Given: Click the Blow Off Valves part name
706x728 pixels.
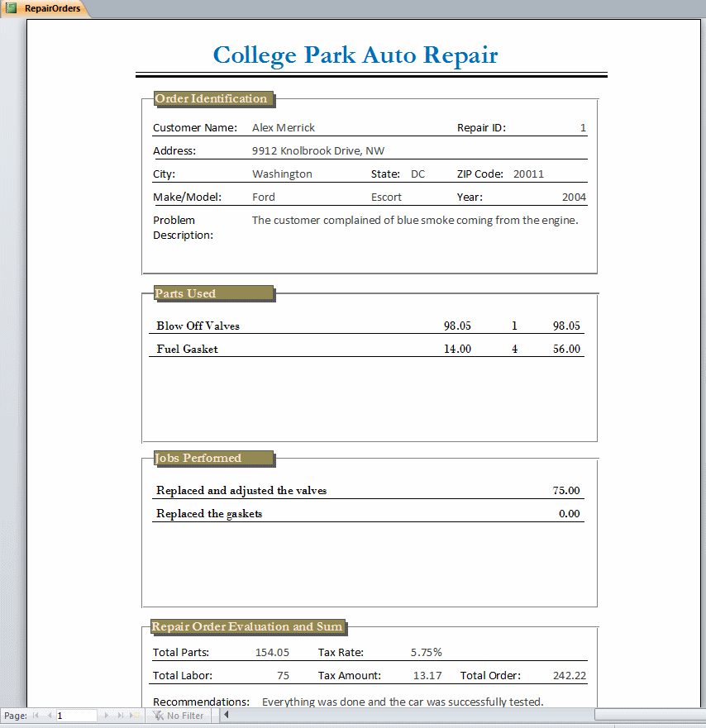Looking at the screenshot, I should [198, 326].
